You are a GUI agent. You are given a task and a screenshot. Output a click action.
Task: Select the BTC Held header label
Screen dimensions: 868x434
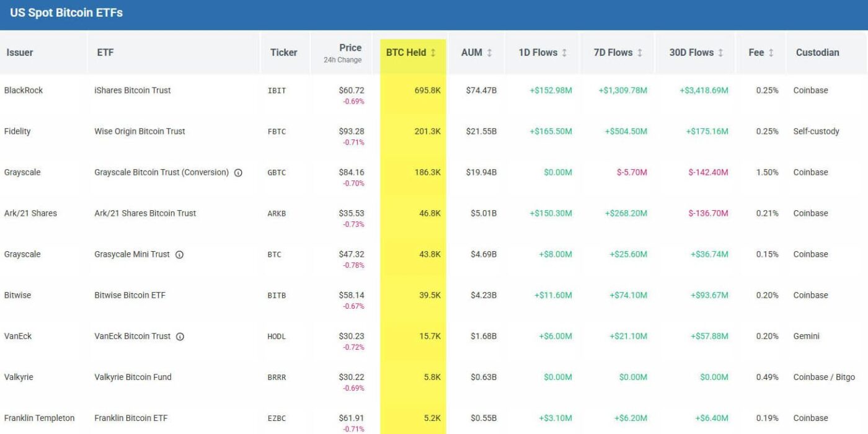coord(405,53)
